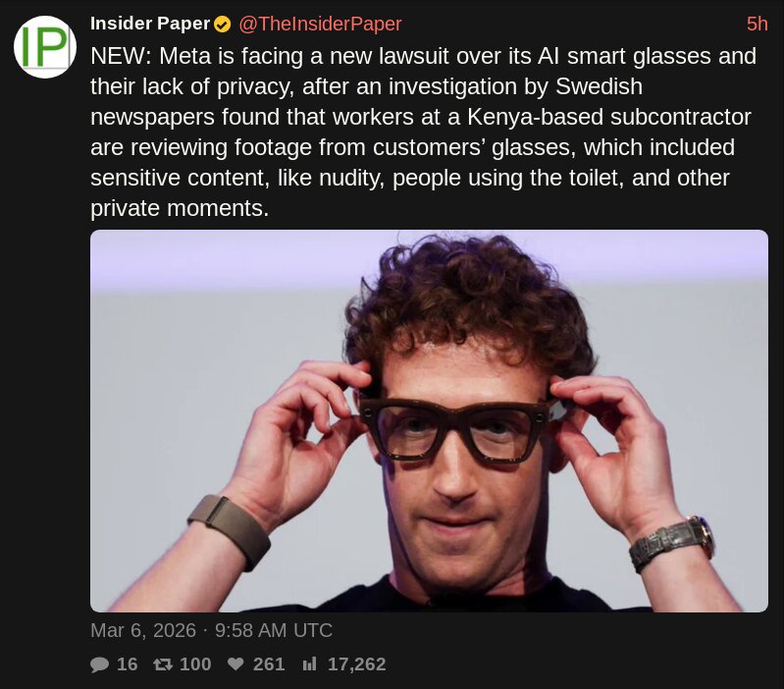Viewport: 784px width, 689px height.
Task: Click the 5h relative timestamp
Action: pos(757,24)
